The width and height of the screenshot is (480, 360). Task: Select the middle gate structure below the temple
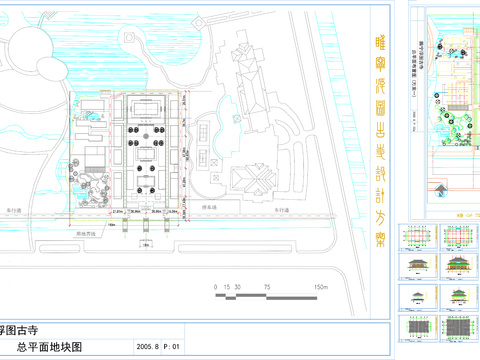pyautogui.click(x=146, y=225)
